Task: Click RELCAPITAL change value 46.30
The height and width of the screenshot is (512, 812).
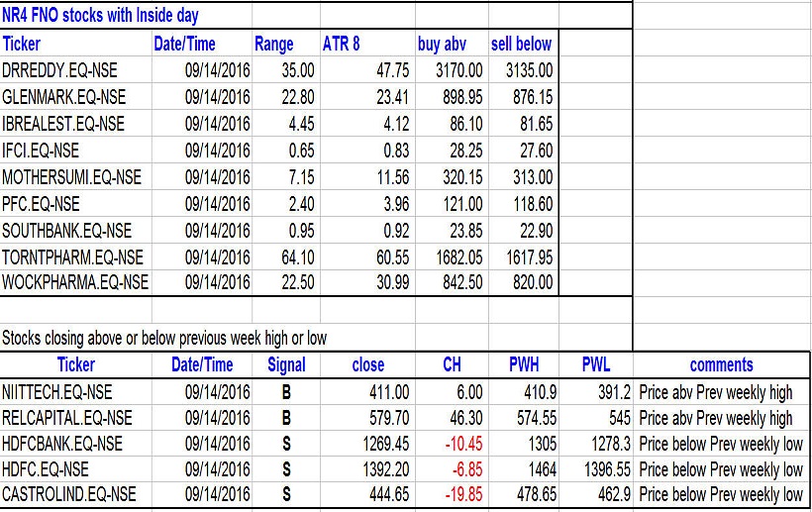Action: (x=466, y=418)
